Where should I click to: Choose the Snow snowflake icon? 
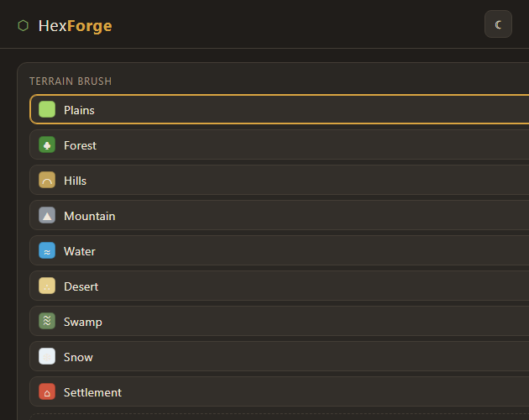[x=47, y=356]
